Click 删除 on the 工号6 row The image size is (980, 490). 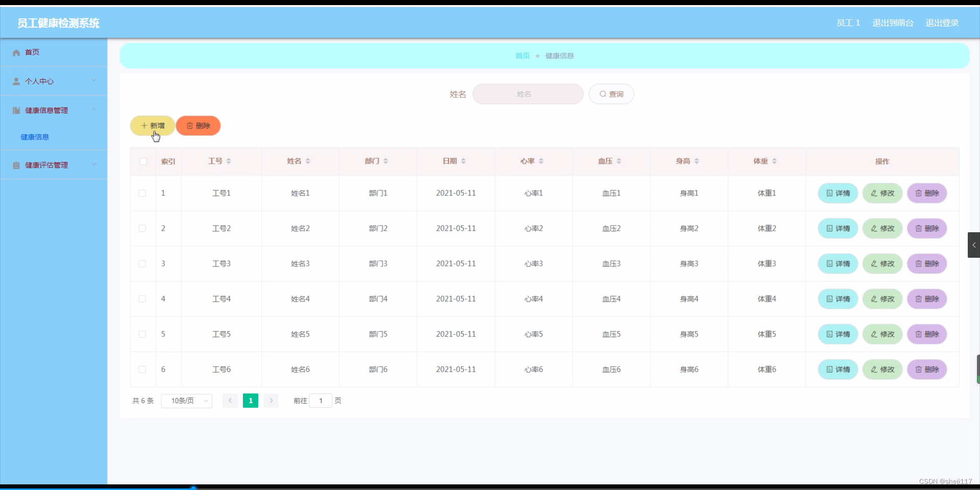[x=927, y=369]
